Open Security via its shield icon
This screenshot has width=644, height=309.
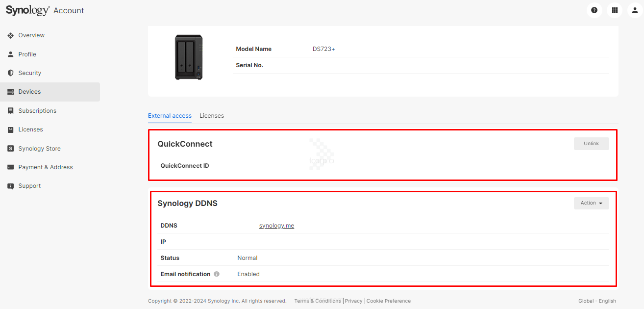(11, 73)
